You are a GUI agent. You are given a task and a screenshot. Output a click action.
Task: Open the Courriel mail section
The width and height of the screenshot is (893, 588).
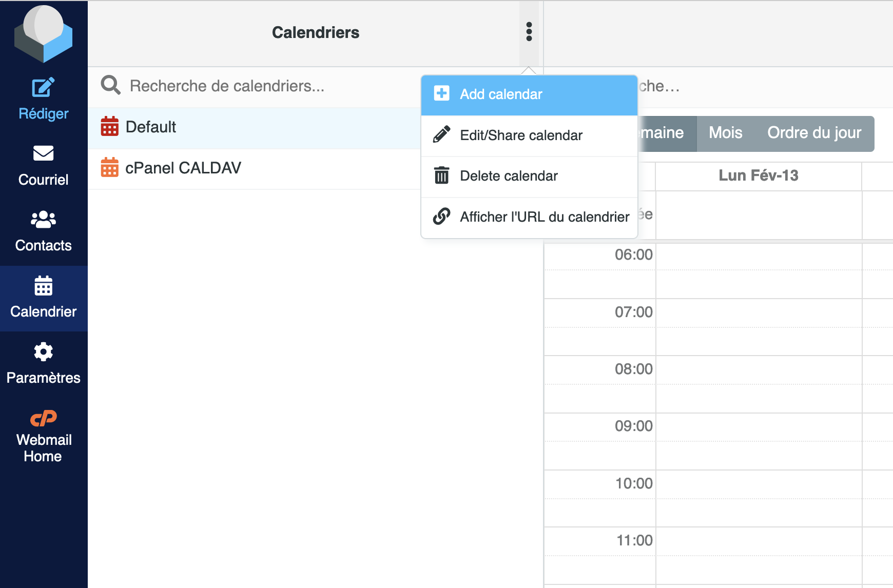(44, 166)
